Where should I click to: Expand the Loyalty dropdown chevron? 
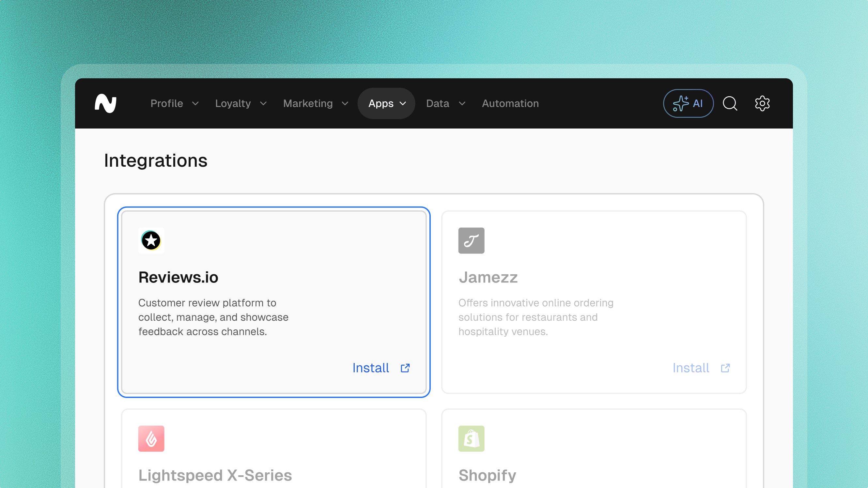click(264, 103)
